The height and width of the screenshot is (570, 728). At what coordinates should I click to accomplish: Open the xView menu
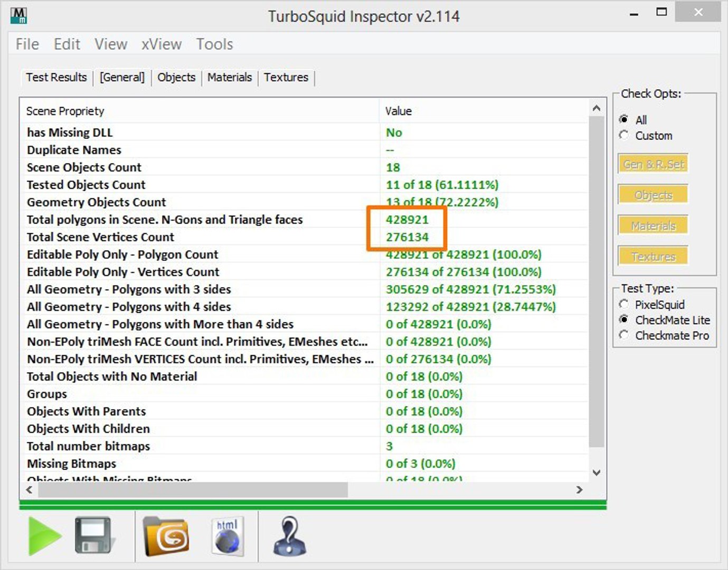pyautogui.click(x=162, y=44)
